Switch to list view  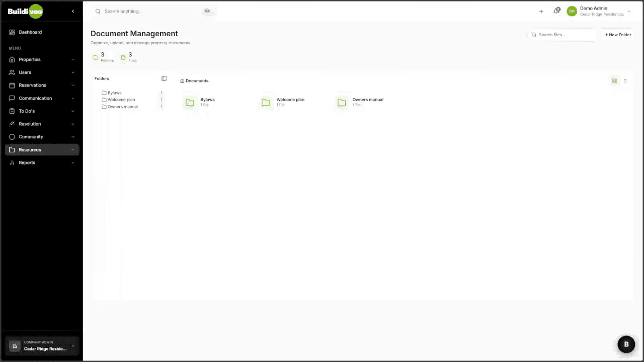[625, 81]
